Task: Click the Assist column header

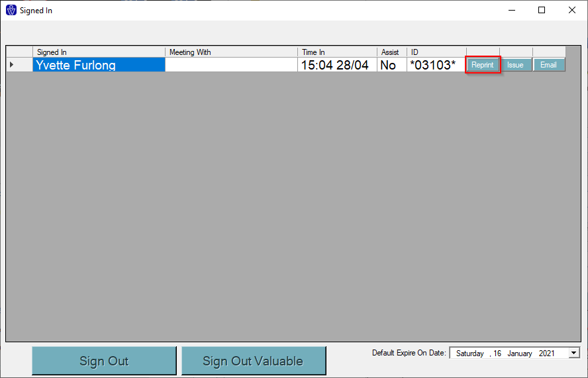Action: (x=392, y=52)
